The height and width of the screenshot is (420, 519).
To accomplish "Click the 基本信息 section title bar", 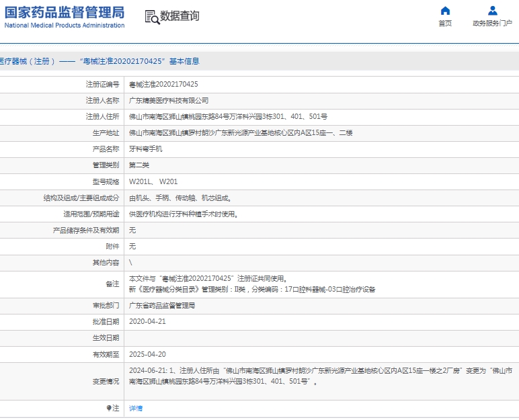I will 259,61.
